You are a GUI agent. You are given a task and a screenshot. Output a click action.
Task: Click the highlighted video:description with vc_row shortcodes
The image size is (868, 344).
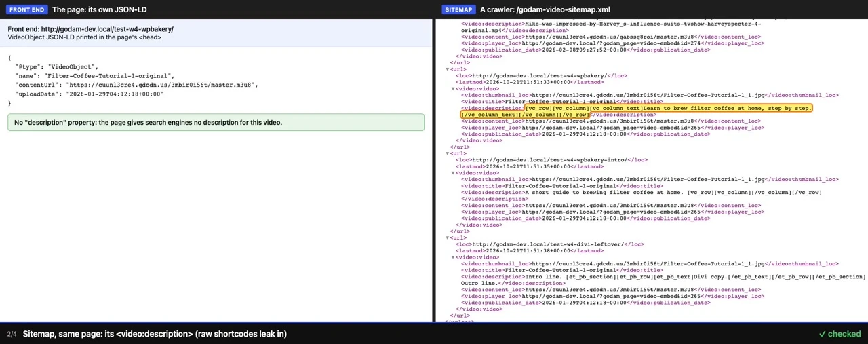[x=636, y=111]
